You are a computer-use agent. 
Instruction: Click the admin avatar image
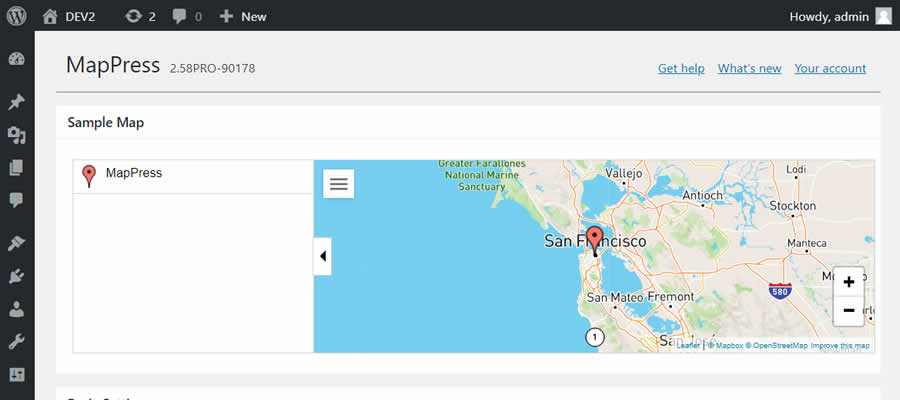click(883, 16)
